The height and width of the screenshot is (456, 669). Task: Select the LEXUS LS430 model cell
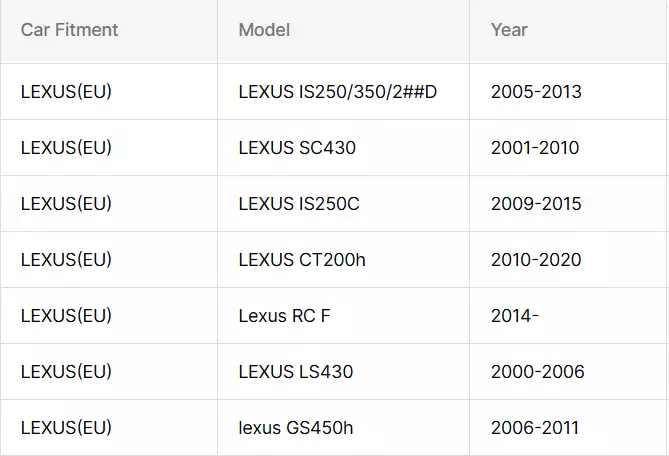pyautogui.click(x=296, y=372)
